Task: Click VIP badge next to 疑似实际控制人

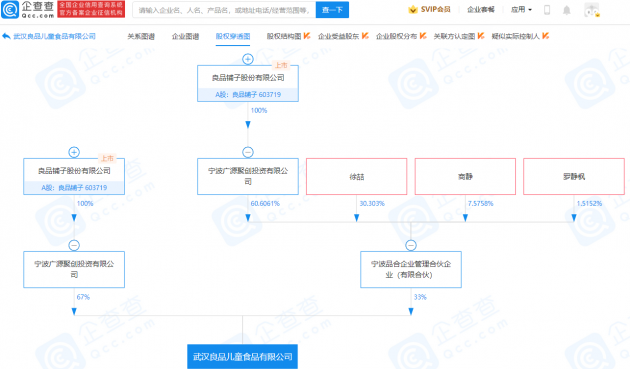Action: click(x=545, y=36)
